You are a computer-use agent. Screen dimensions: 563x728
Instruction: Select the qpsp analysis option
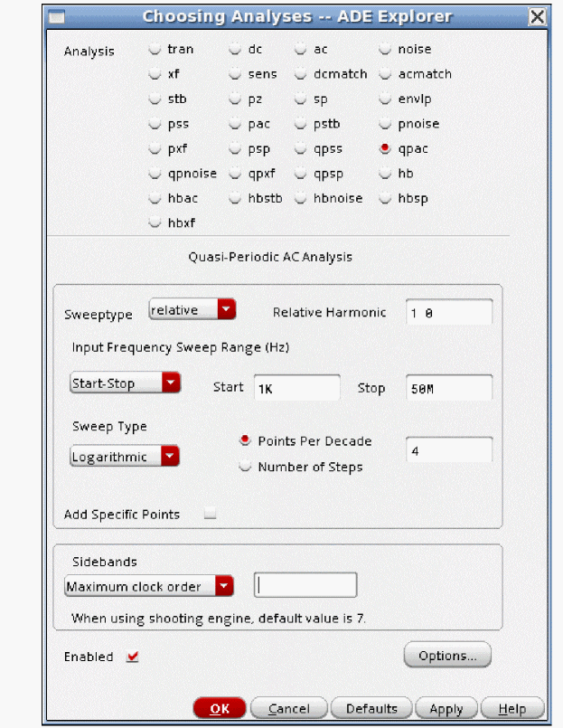click(300, 174)
